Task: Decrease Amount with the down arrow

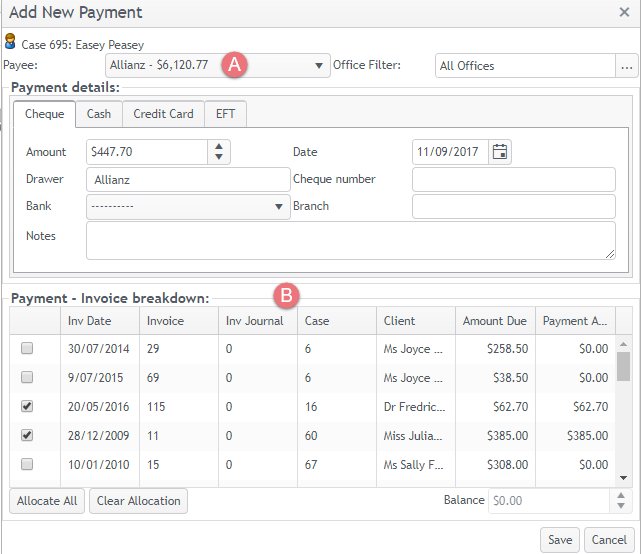Action: click(219, 157)
